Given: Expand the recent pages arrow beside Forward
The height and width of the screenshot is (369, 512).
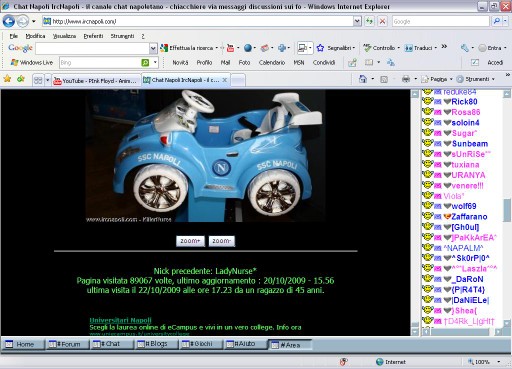Looking at the screenshot, I should (x=34, y=21).
